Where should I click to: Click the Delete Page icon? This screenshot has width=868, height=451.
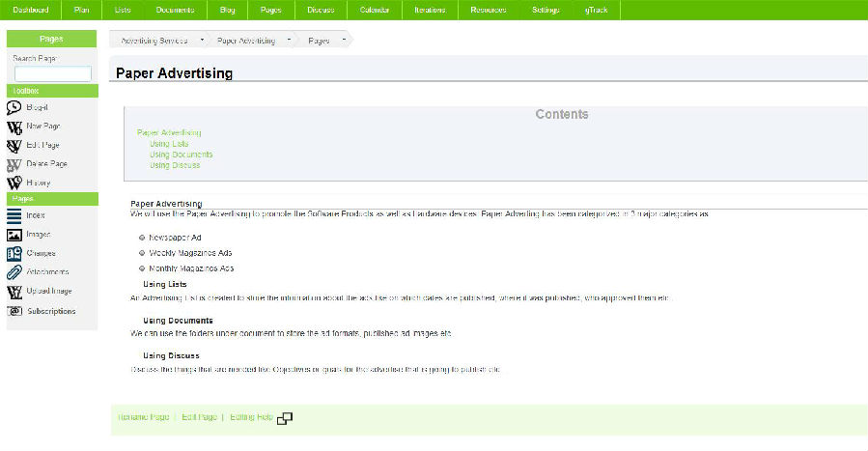[x=14, y=164]
